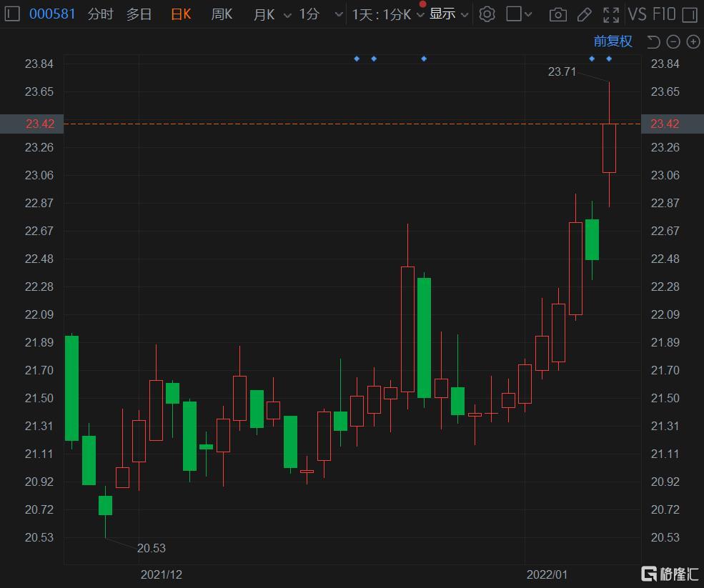Click the left axis 21.50 label
Screen dimensions: 704x588
pos(39,398)
